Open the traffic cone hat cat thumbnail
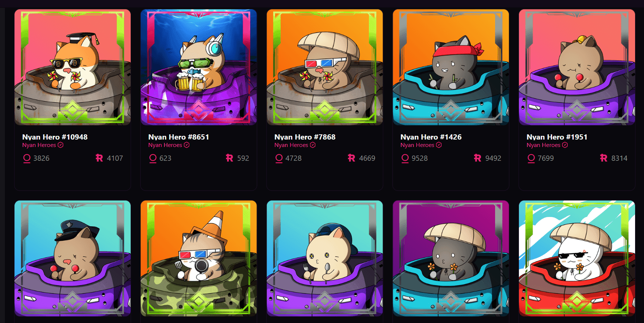This screenshot has width=644, height=323. point(199,259)
